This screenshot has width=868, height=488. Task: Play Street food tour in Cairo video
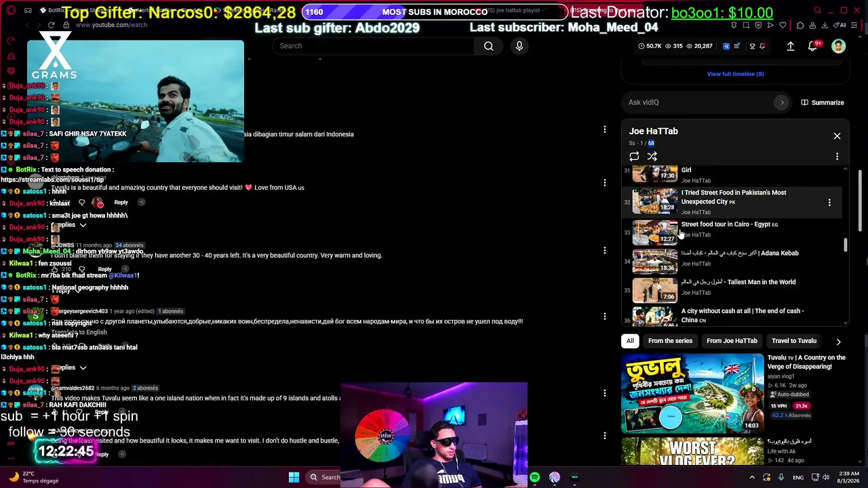pyautogui.click(x=729, y=224)
